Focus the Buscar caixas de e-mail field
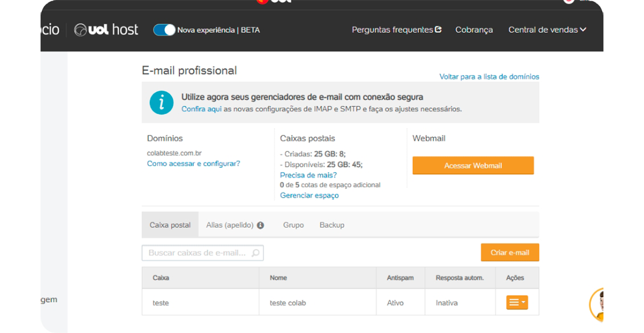Viewport: 644px width, 333px height. pos(203,253)
